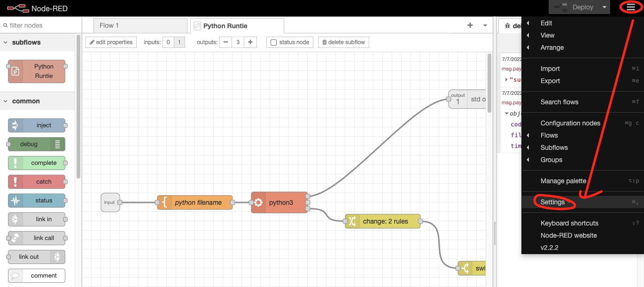This screenshot has width=644, height=287.
Task: Pick the link out node in palette
Action: coord(37,257)
